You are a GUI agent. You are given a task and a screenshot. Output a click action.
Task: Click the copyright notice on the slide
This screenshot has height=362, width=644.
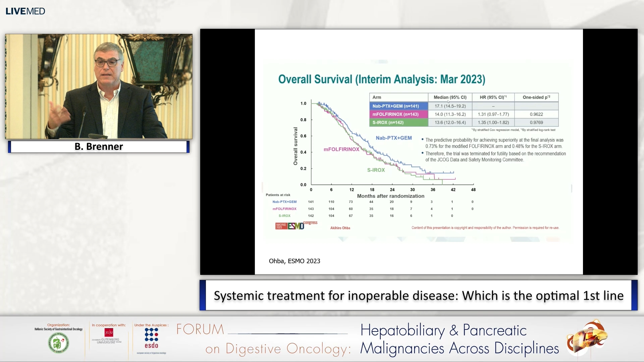point(485,228)
